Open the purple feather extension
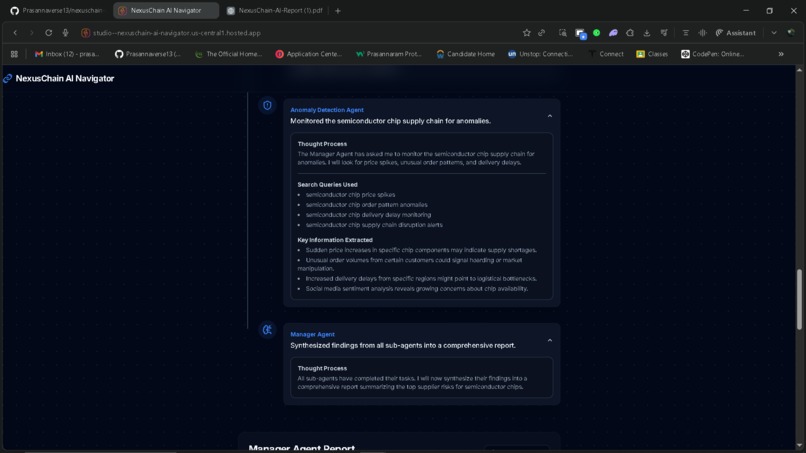This screenshot has height=453, width=806. pos(613,33)
